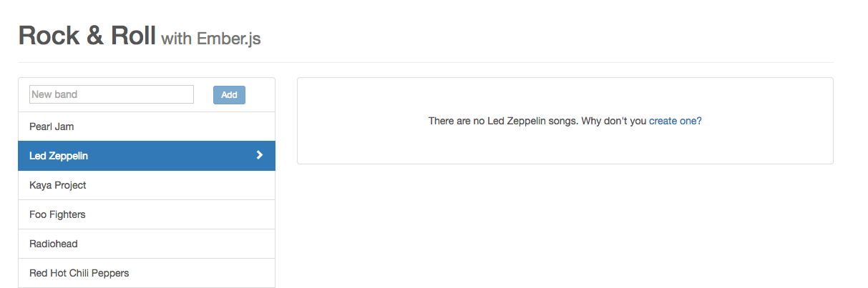The height and width of the screenshot is (288, 868).
Task: Click the Add button
Action: 229,95
